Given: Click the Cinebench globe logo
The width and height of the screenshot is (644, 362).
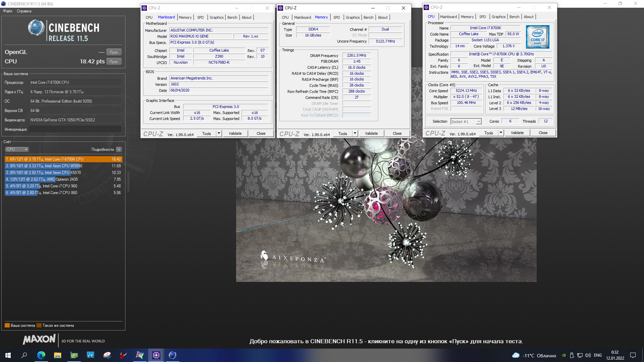Looking at the screenshot, I should point(36,28).
